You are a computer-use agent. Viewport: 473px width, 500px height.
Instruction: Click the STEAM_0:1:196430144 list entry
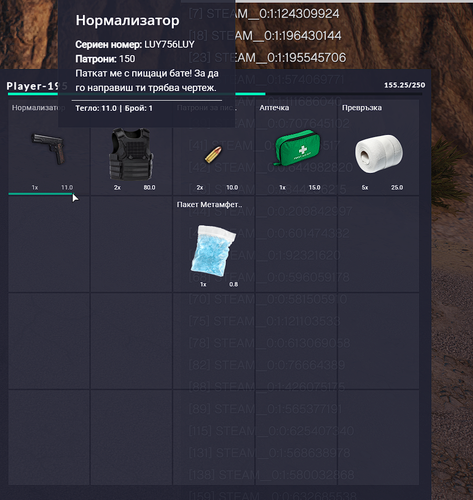pyautogui.click(x=265, y=36)
